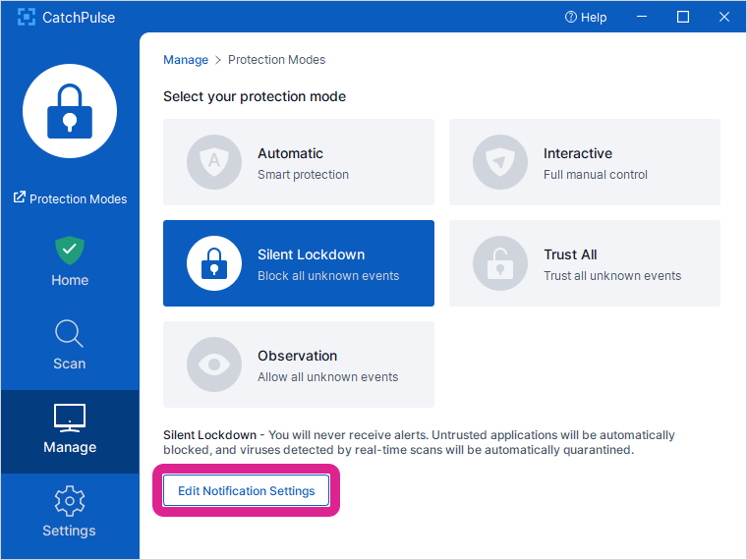Open Protection Modes sidebar shortcut link
This screenshot has width=747, height=560.
tap(70, 198)
